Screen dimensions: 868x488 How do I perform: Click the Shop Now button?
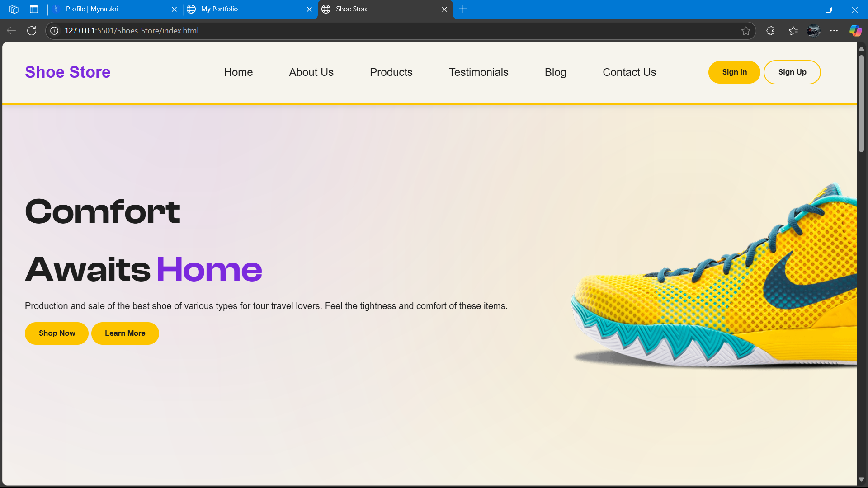tap(57, 333)
